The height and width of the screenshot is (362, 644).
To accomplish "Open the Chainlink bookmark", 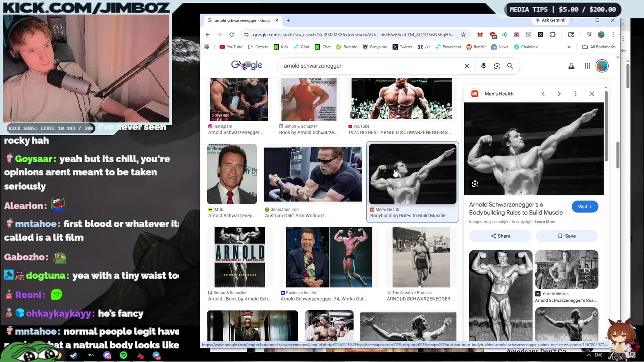I will [525, 47].
